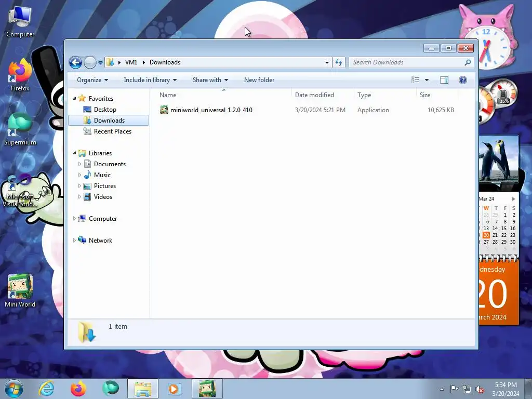532x399 pixels.
Task: Open Supermium from the taskbar
Action: coord(111,389)
